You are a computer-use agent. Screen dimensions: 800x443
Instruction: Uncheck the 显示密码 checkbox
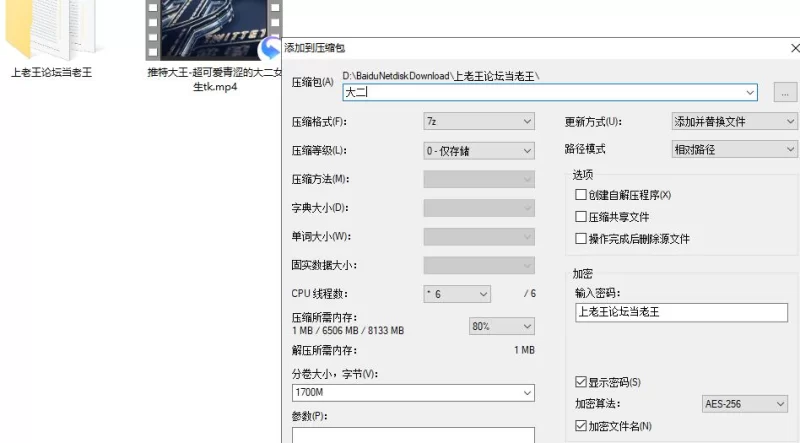click(x=581, y=382)
